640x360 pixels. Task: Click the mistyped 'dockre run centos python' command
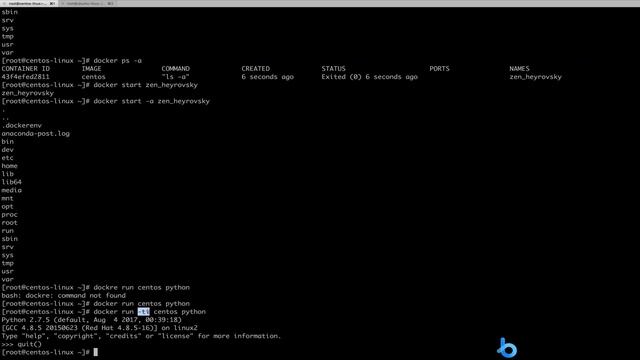[142, 287]
